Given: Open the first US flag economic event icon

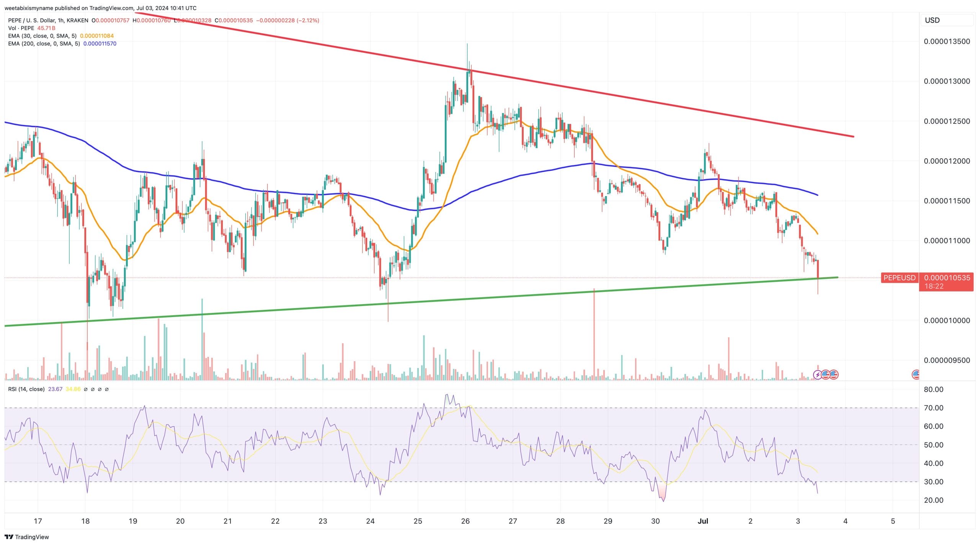Looking at the screenshot, I should (x=826, y=375).
